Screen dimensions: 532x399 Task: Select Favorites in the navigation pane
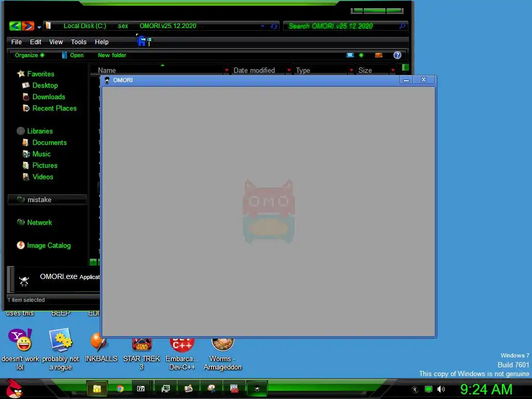tap(36, 74)
